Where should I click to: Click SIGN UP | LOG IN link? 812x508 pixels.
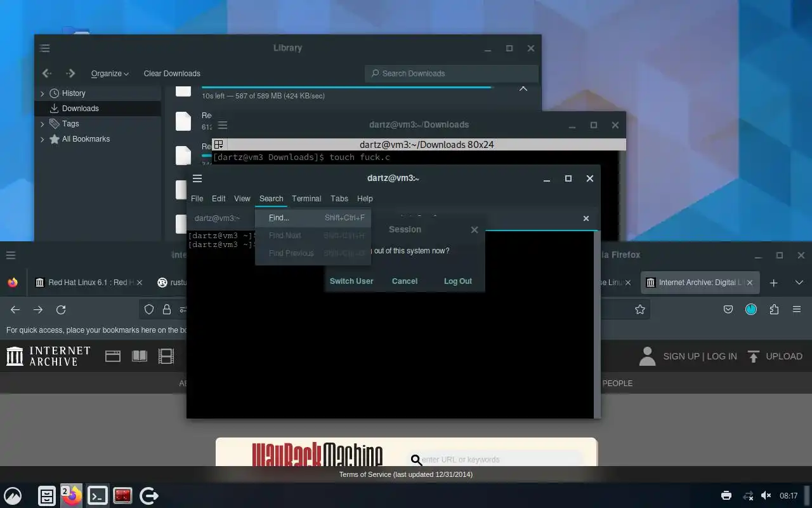click(x=700, y=356)
